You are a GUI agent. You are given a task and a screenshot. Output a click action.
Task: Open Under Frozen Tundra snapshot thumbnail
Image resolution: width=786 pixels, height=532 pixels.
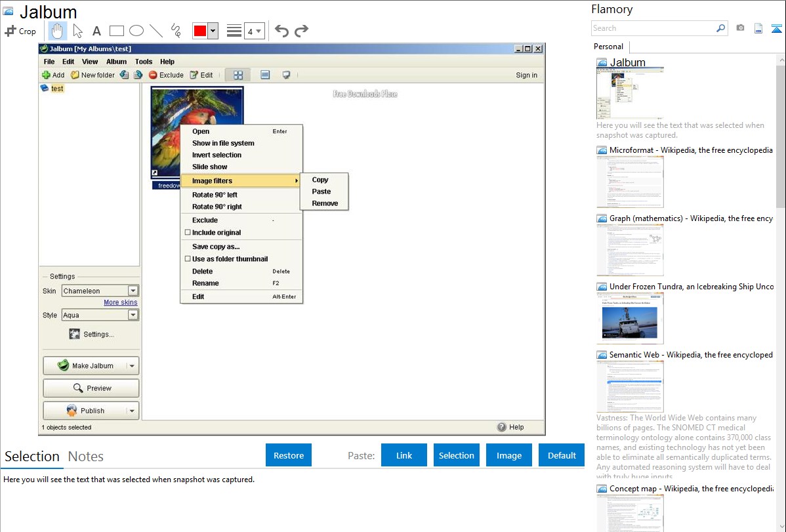pyautogui.click(x=630, y=318)
